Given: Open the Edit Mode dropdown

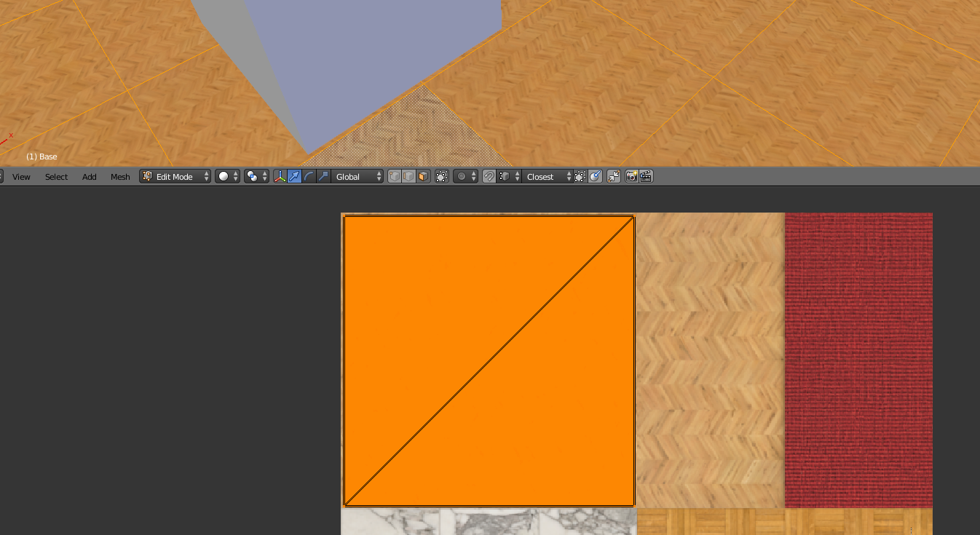Looking at the screenshot, I should [175, 176].
